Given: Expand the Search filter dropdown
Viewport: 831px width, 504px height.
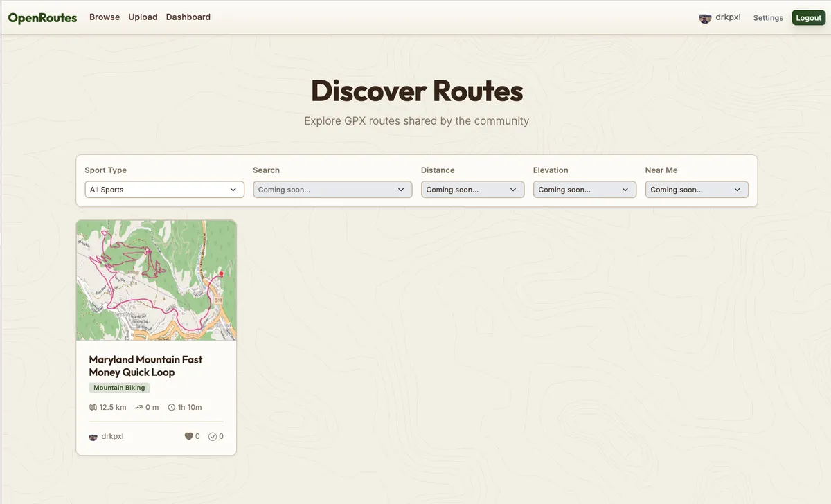Looking at the screenshot, I should click(332, 190).
